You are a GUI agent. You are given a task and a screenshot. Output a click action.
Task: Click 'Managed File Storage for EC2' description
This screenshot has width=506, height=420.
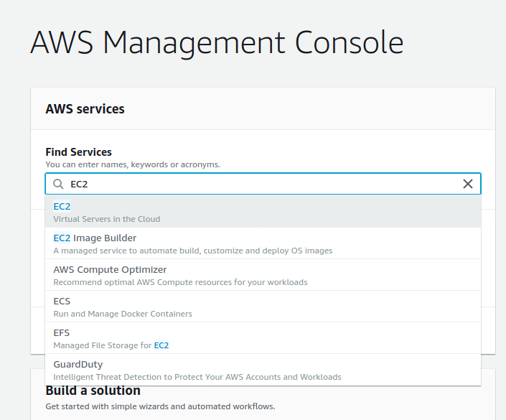pyautogui.click(x=111, y=345)
